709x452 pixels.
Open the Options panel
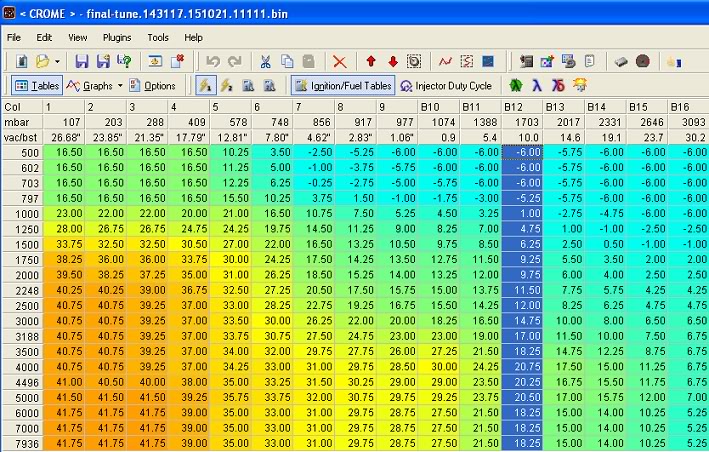tap(152, 85)
